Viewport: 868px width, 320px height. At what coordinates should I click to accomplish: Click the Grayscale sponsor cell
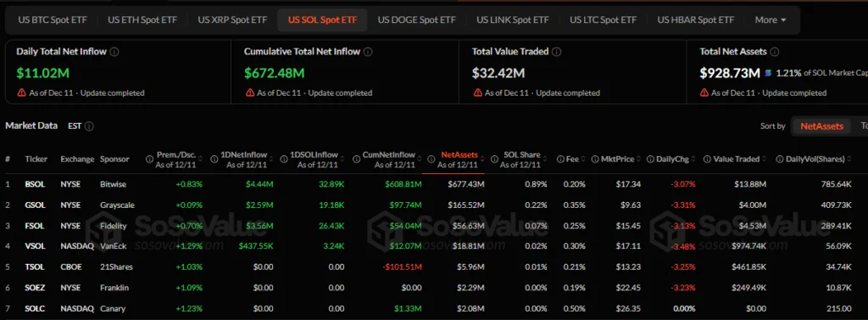[x=117, y=205]
